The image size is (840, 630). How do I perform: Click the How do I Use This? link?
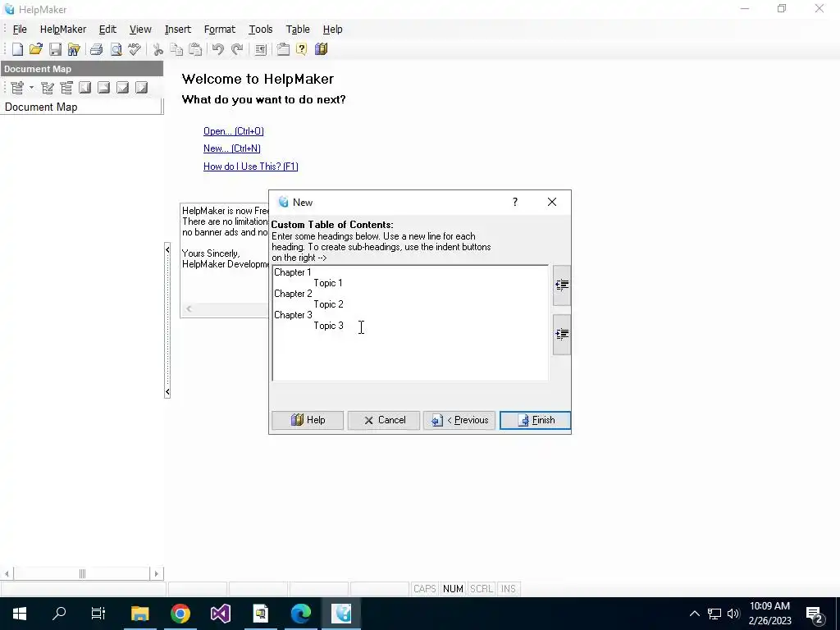coord(251,167)
